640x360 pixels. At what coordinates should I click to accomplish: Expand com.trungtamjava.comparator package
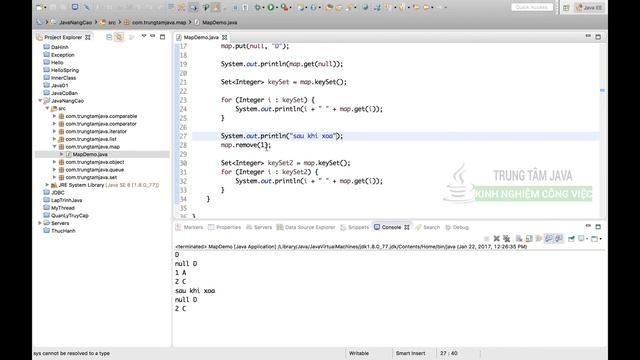click(54, 124)
